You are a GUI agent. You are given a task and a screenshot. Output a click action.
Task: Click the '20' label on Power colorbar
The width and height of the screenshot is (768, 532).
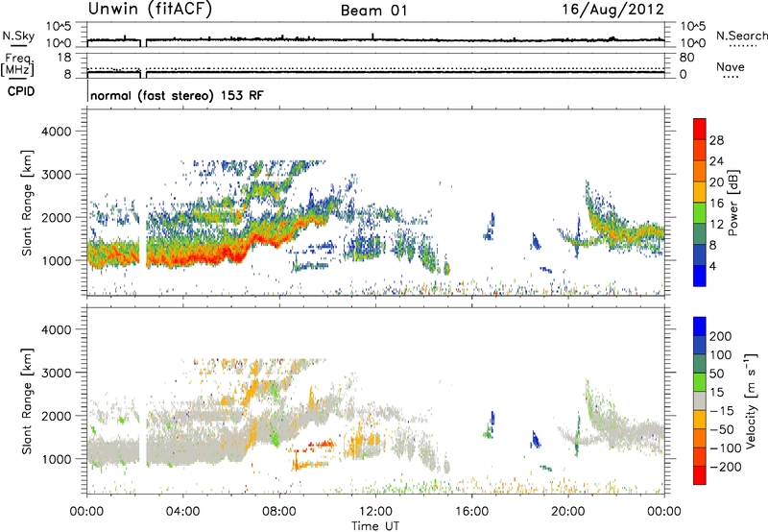click(716, 182)
